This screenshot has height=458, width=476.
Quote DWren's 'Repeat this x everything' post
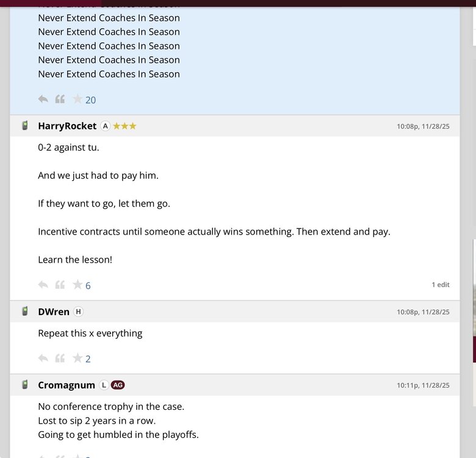click(60, 358)
